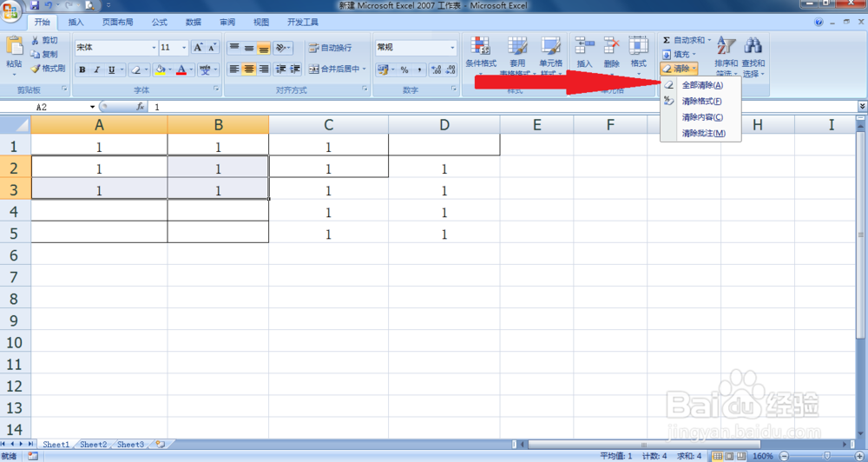This screenshot has height=462, width=868.
Task: Click the Cut (剪切) scissors button
Action: pyautogui.click(x=44, y=41)
